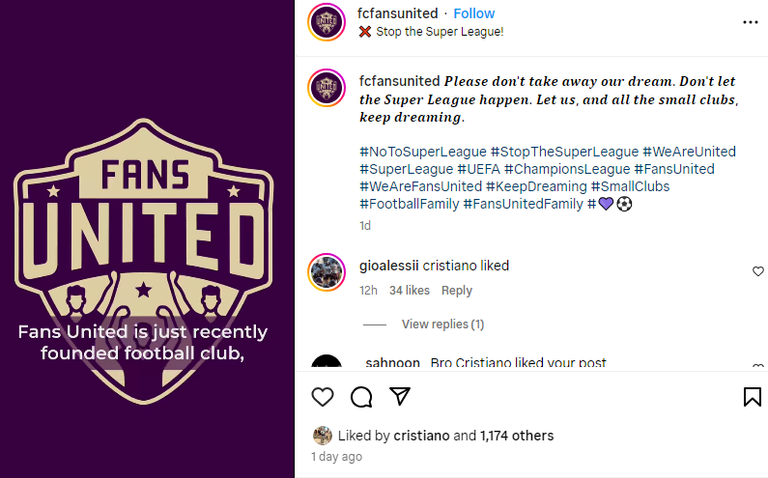
Task: Open the cristiano profile link in likes
Action: pyautogui.click(x=421, y=436)
